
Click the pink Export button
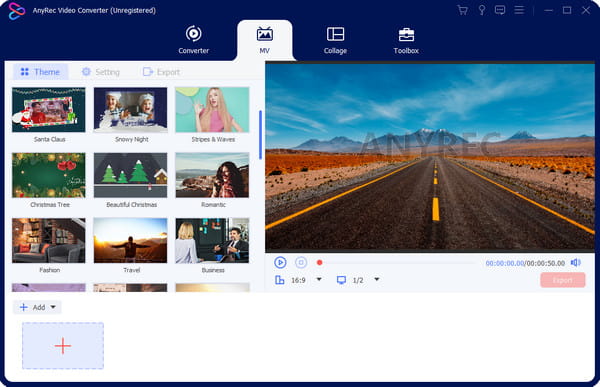click(x=562, y=280)
